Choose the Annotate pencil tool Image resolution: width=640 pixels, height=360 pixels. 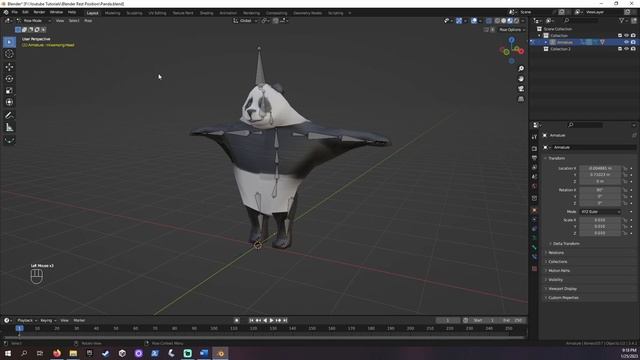pyautogui.click(x=9, y=116)
